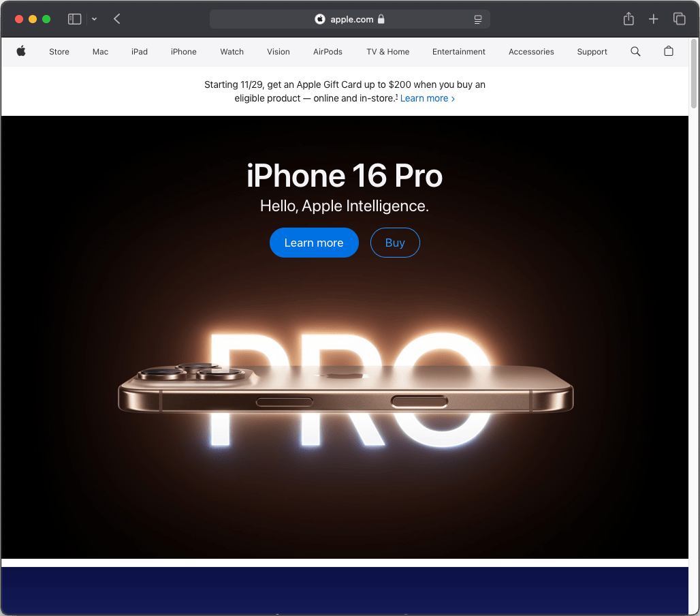Open the shopping bag icon
This screenshot has height=616, width=700.
669,51
